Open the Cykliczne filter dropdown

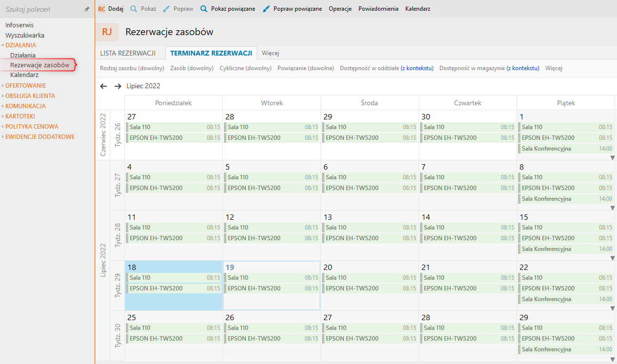(x=245, y=68)
